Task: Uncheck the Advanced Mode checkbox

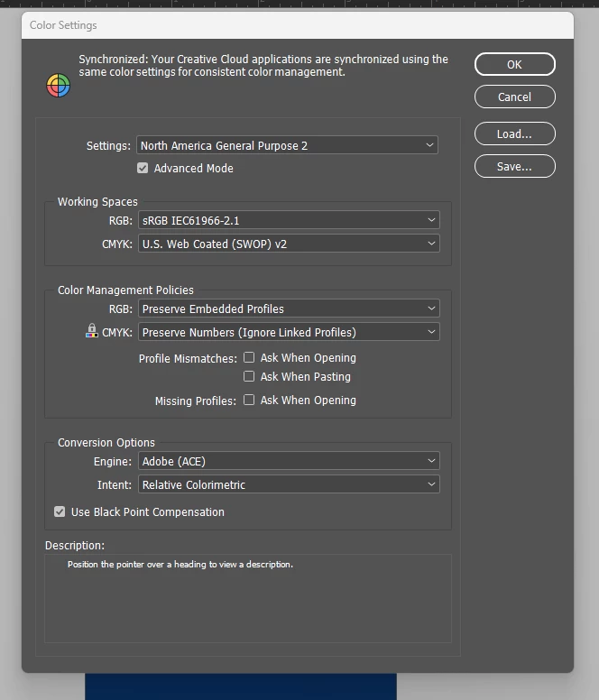Action: coord(143,169)
